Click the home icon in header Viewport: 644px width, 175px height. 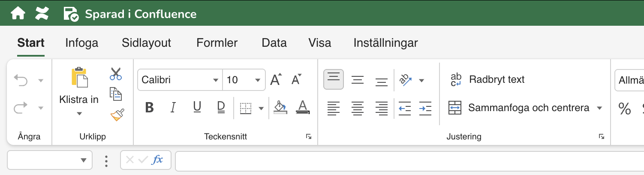pos(18,14)
